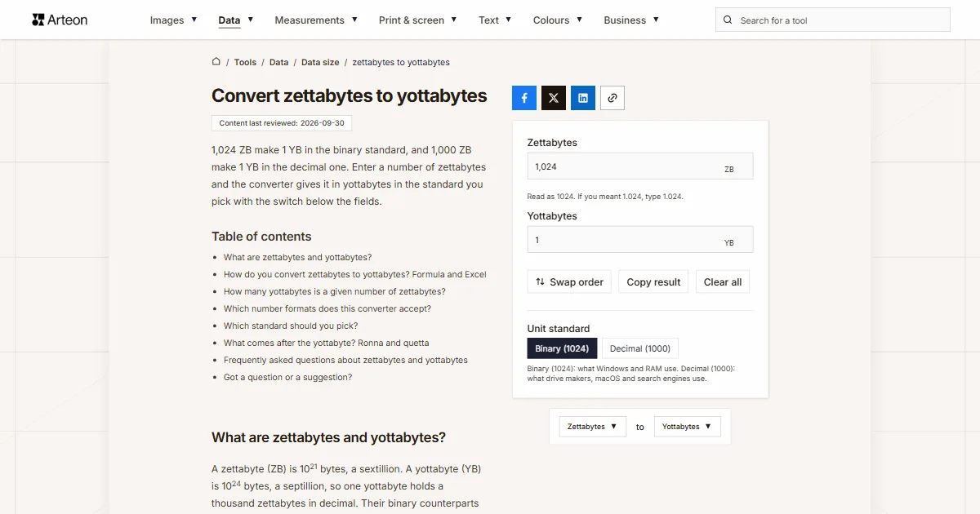Viewport: 980px width, 514px height.
Task: Open the Tools breadcrumb link
Action: [245, 62]
